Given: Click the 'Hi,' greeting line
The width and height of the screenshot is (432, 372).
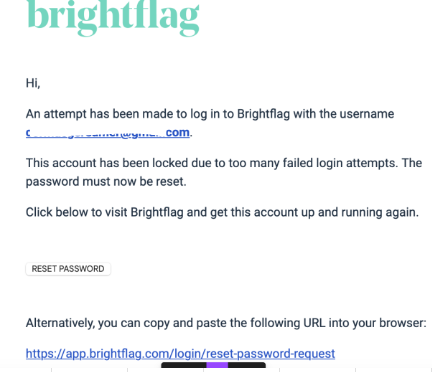Looking at the screenshot, I should pos(33,83).
